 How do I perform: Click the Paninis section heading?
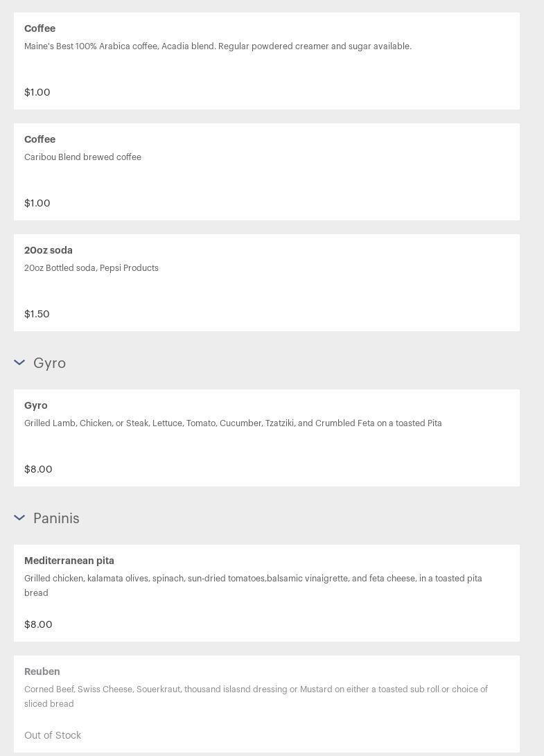click(x=56, y=518)
